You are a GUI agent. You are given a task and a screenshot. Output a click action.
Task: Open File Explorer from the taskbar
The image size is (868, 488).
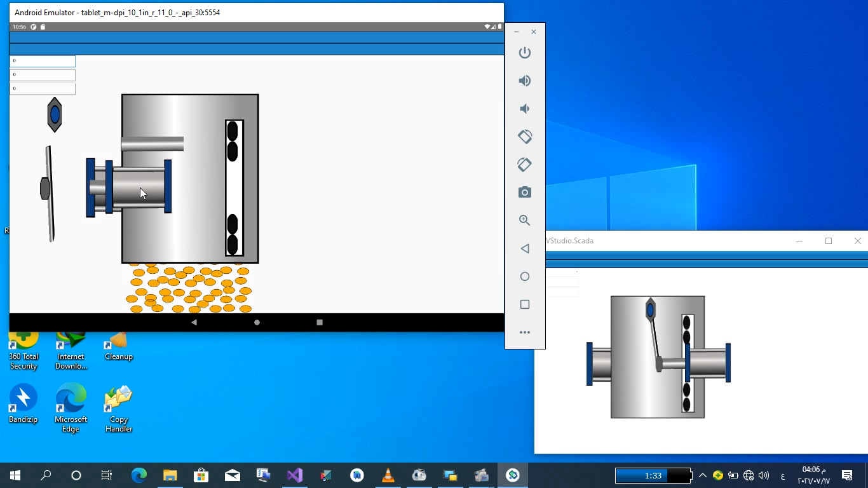(x=170, y=475)
